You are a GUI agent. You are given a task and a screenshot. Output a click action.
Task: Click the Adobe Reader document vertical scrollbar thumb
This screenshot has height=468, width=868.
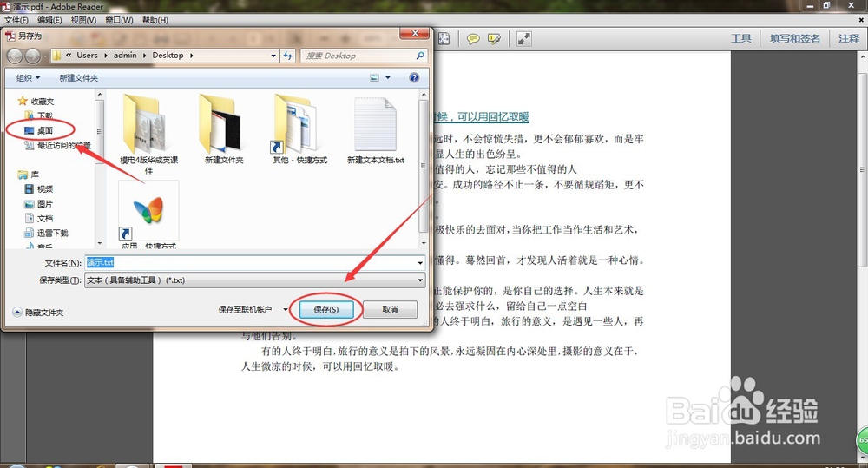coord(863,169)
